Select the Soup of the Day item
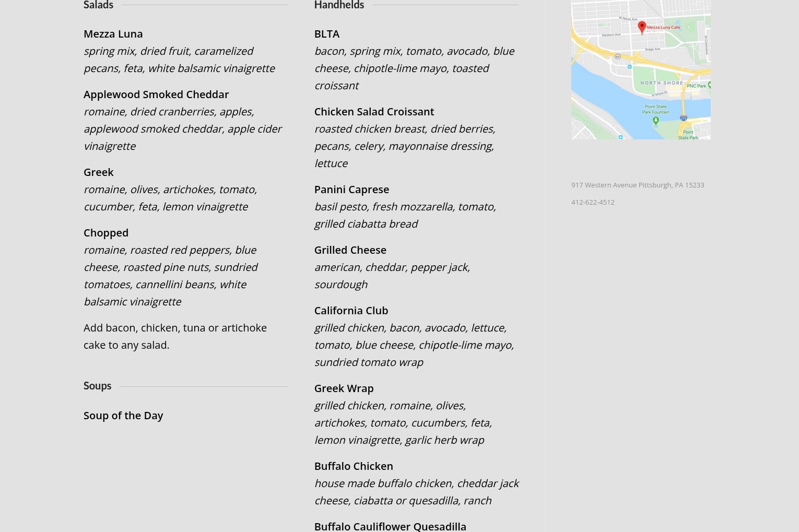The height and width of the screenshot is (532, 799). [x=123, y=415]
